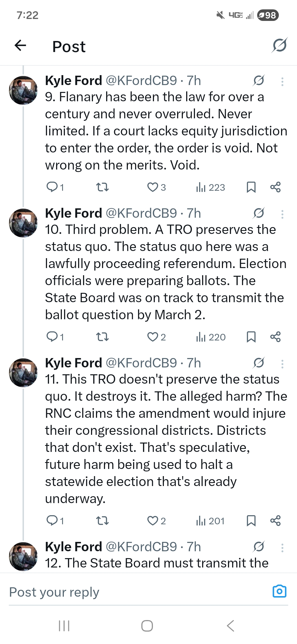Image resolution: width=297 pixels, height=644 pixels.
Task: Tap the back arrow beside Post
Action: [x=20, y=45]
